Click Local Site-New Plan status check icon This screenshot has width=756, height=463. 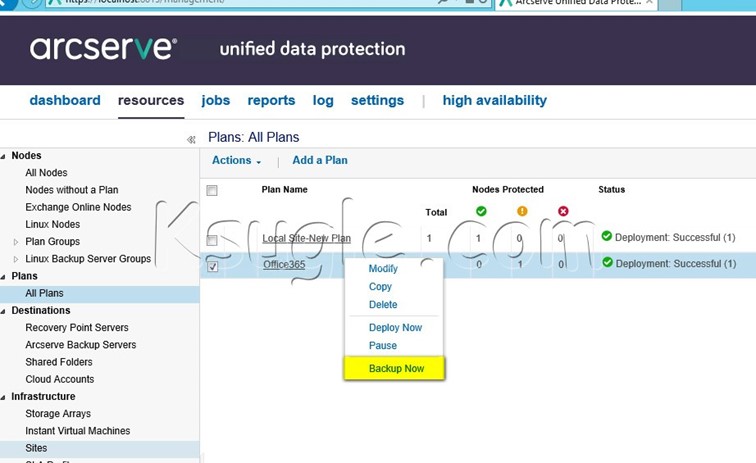[x=607, y=236]
